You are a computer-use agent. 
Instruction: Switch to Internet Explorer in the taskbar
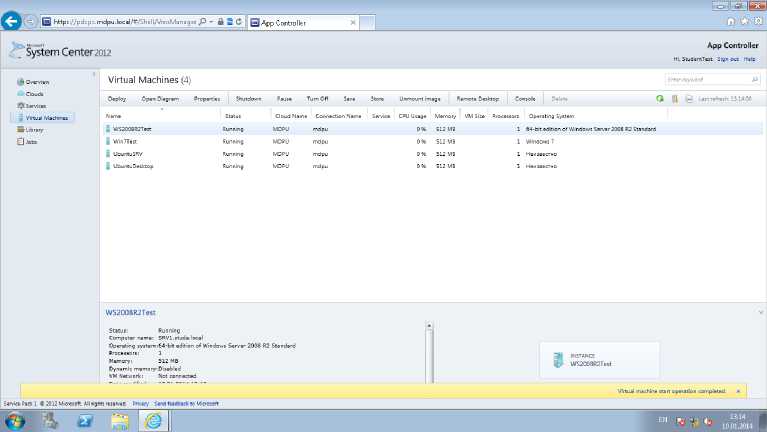pos(154,421)
